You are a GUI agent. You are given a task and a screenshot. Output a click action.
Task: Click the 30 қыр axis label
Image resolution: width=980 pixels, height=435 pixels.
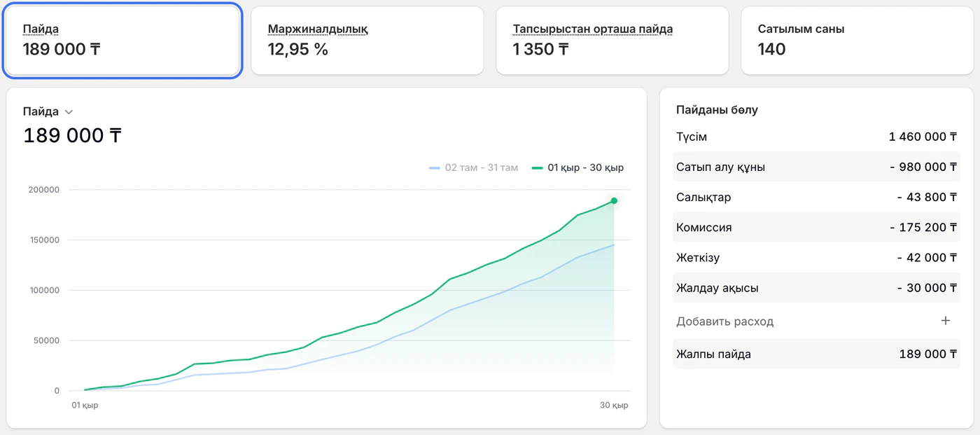tap(614, 406)
